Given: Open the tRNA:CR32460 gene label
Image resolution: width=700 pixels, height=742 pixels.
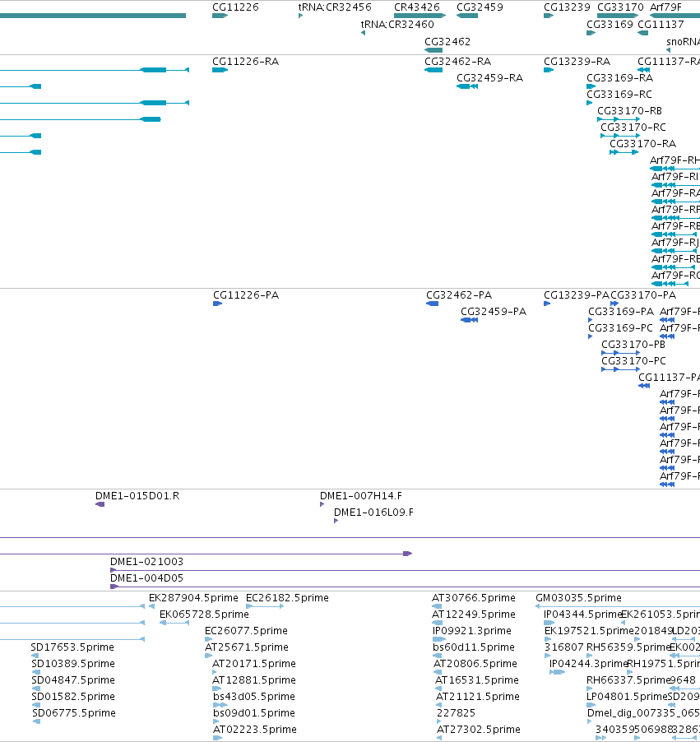Looking at the screenshot, I should tap(397, 24).
